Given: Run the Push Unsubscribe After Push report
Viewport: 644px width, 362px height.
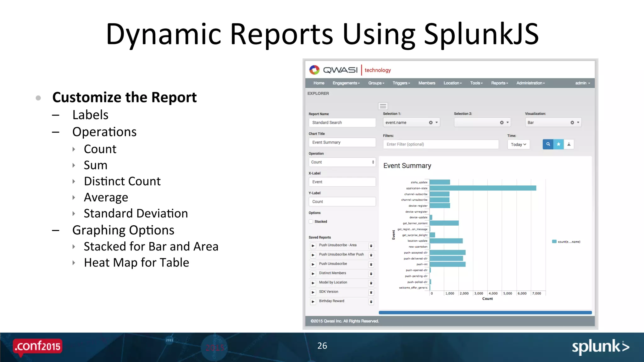Looking at the screenshot, I should pyautogui.click(x=313, y=255).
